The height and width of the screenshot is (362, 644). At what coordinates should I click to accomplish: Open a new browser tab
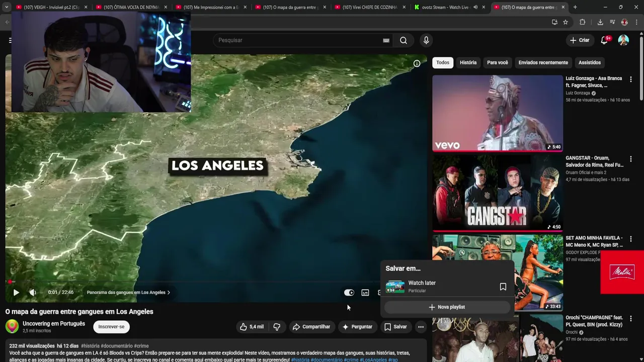(x=575, y=7)
